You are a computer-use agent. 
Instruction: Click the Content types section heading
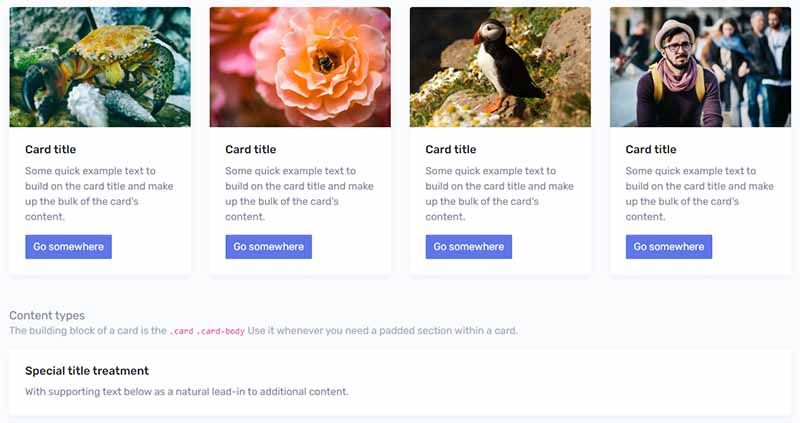47,315
